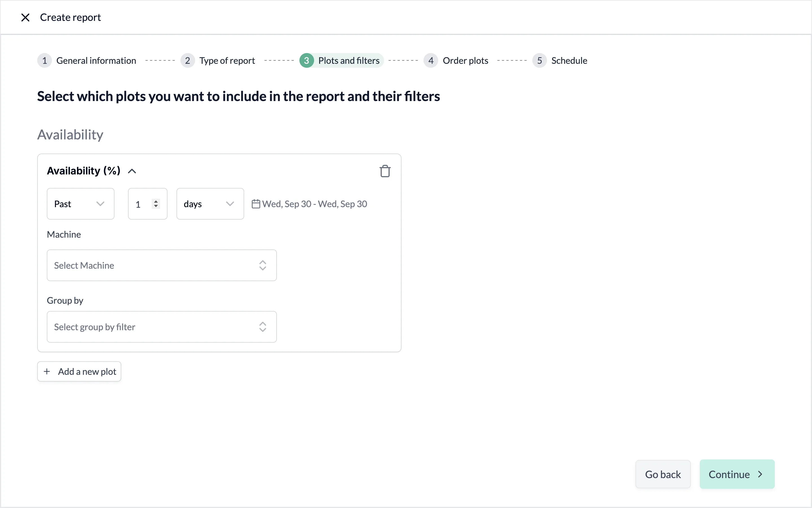812x508 pixels.
Task: Open the Select group by filter dropdown
Action: tap(162, 327)
